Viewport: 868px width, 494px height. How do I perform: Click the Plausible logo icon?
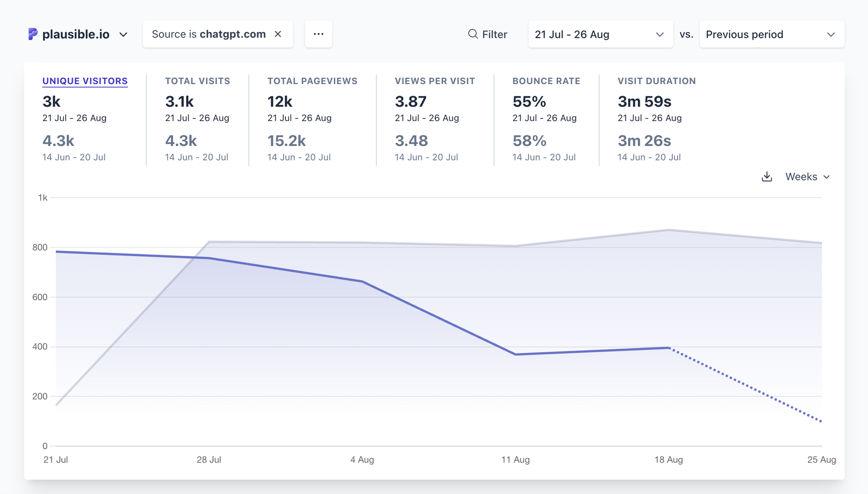[x=33, y=34]
